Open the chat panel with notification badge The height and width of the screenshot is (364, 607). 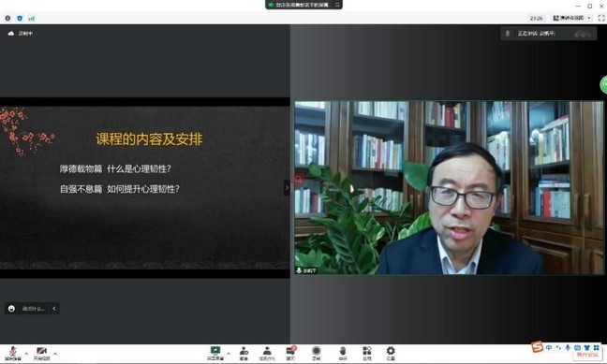click(290, 353)
